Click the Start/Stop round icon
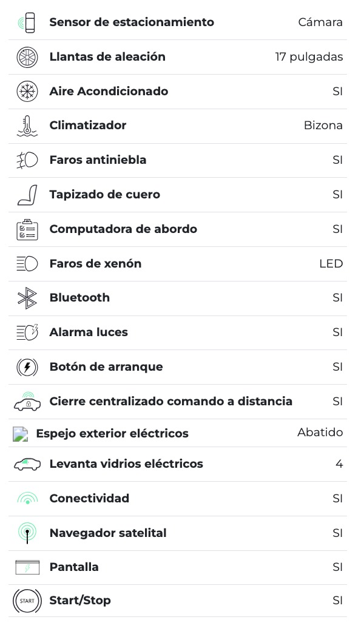This screenshot has height=631, width=364. (x=27, y=601)
